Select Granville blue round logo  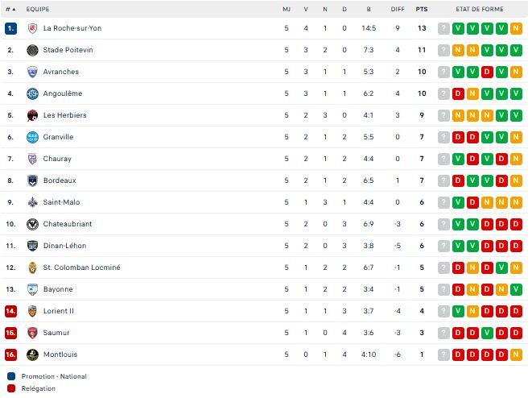pyautogui.click(x=32, y=137)
